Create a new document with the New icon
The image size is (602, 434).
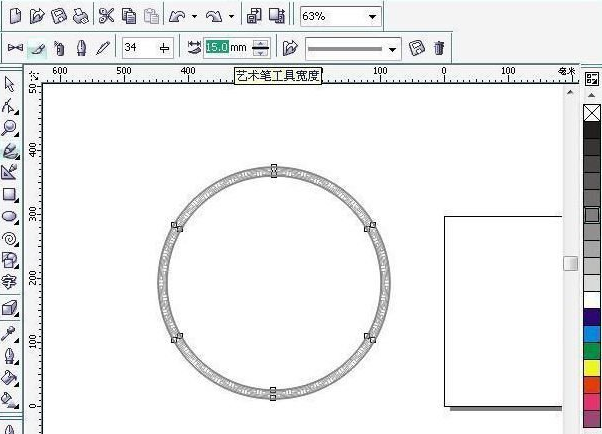(x=15, y=16)
